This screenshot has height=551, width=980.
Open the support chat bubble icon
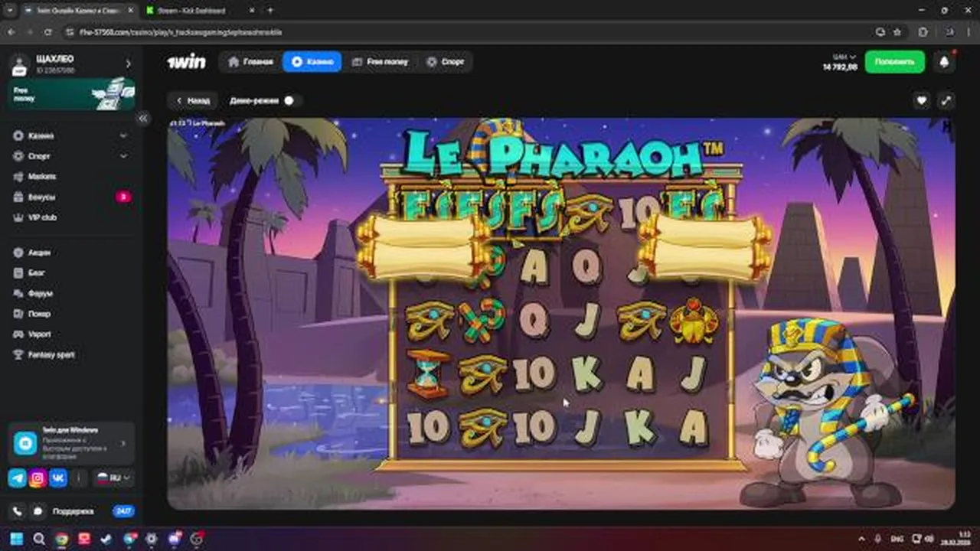pyautogui.click(x=37, y=510)
